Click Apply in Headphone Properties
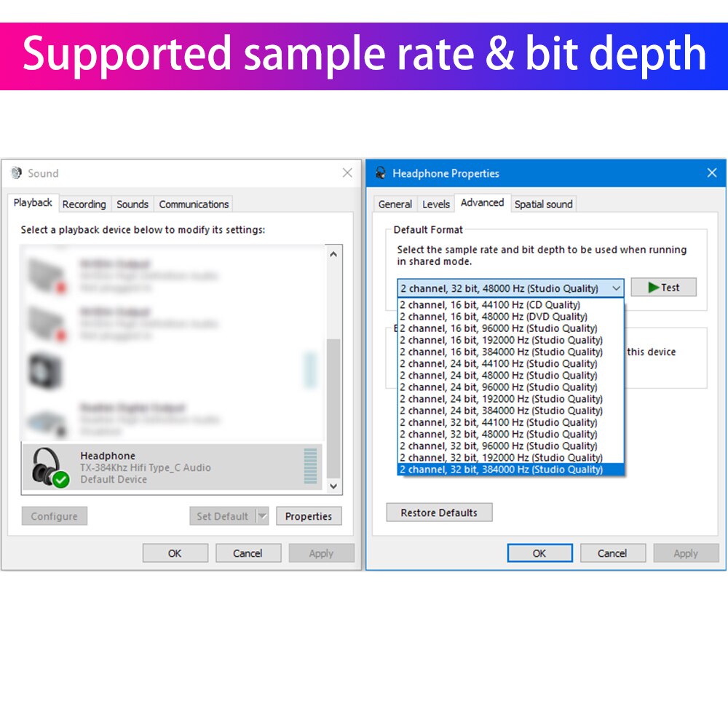The height and width of the screenshot is (728, 728). pos(686,553)
